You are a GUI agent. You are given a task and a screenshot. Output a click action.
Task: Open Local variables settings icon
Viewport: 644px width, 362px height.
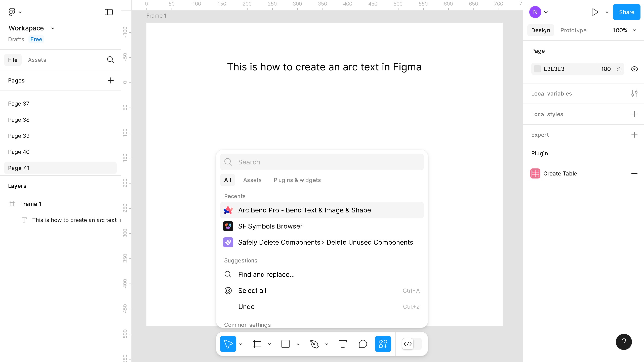[634, 94]
